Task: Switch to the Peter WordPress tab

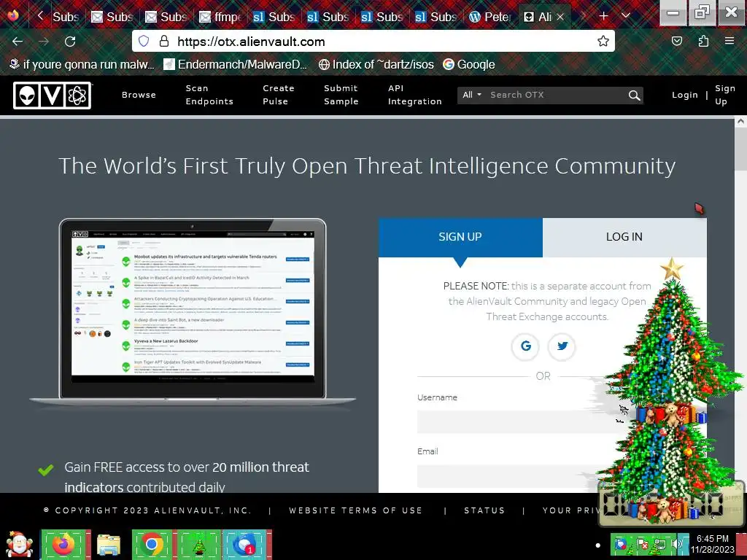Action: pyautogui.click(x=489, y=17)
